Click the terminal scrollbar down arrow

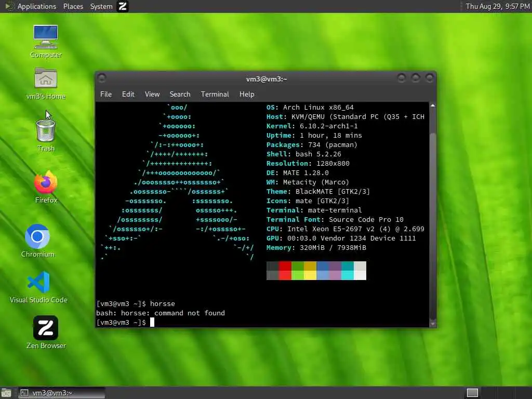[x=433, y=324]
